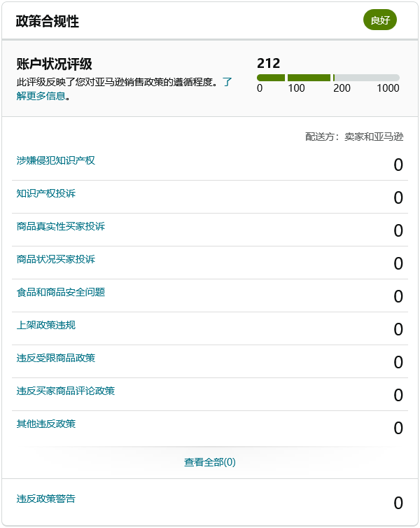Open the 其他违反政策 link

click(x=46, y=424)
